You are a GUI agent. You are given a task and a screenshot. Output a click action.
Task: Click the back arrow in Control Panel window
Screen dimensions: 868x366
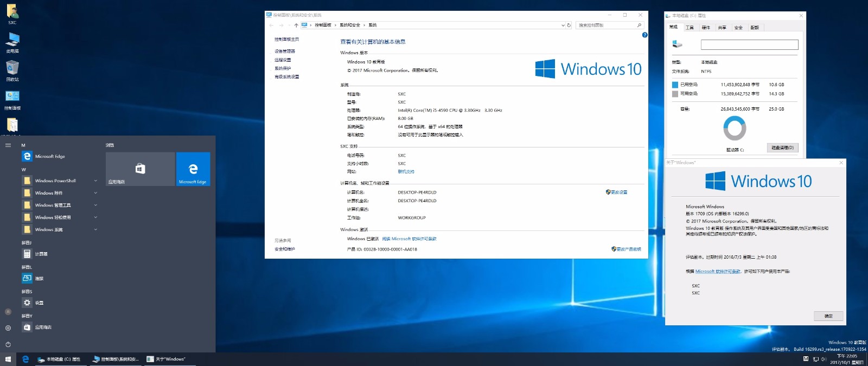[x=271, y=25]
